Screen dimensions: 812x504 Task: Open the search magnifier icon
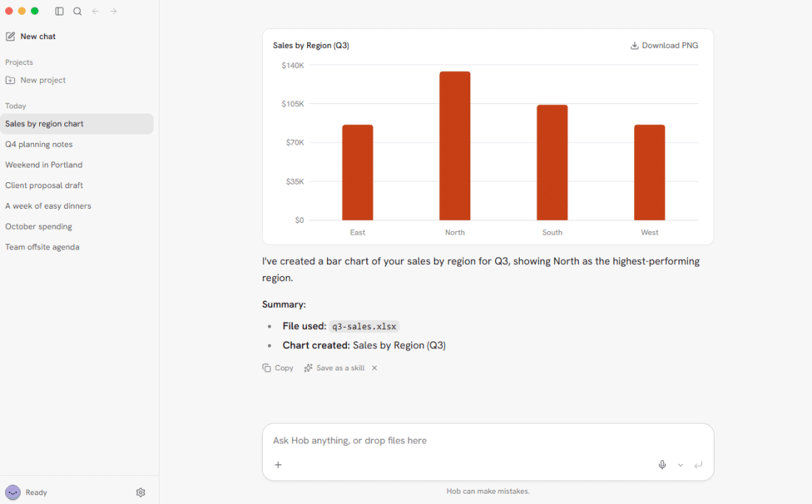point(78,11)
